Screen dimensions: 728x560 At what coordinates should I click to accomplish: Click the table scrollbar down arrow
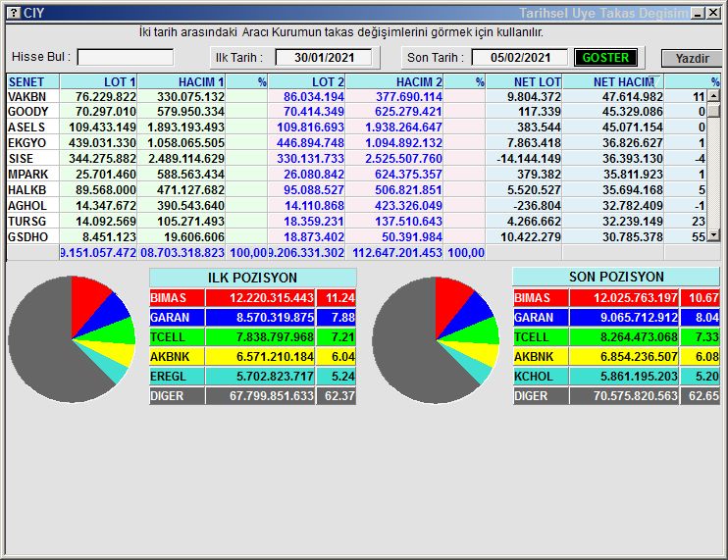pos(713,235)
